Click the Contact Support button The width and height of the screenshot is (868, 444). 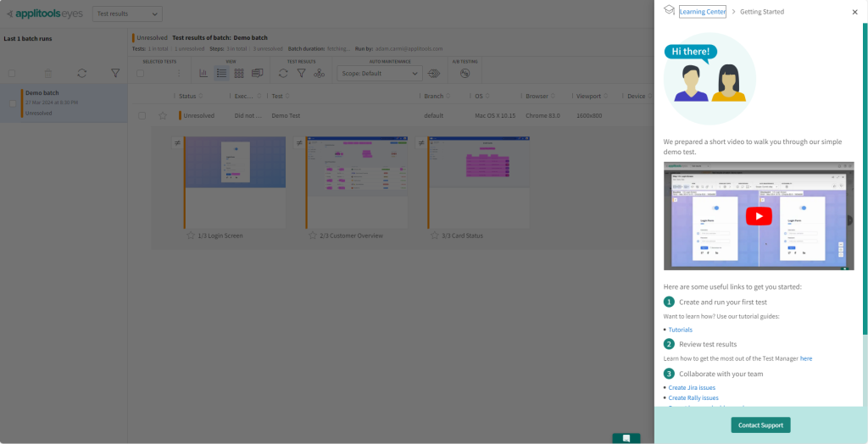(760, 425)
